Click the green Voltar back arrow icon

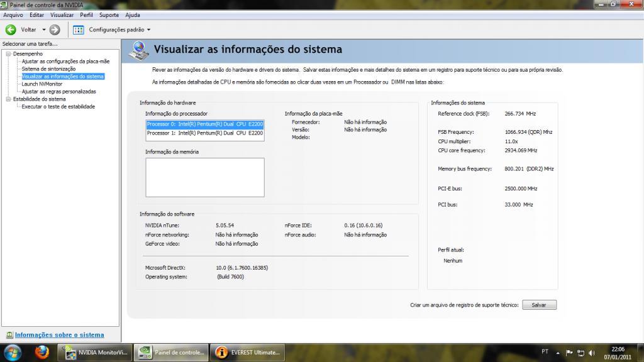pyautogui.click(x=11, y=30)
